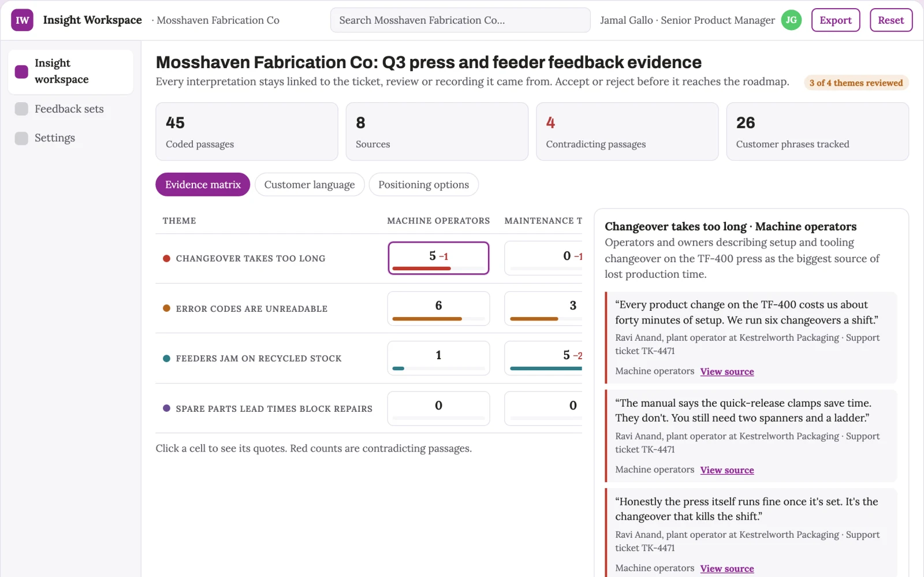This screenshot has height=577, width=924.
Task: Select Changeover cell under Machine Operators
Action: click(x=439, y=258)
